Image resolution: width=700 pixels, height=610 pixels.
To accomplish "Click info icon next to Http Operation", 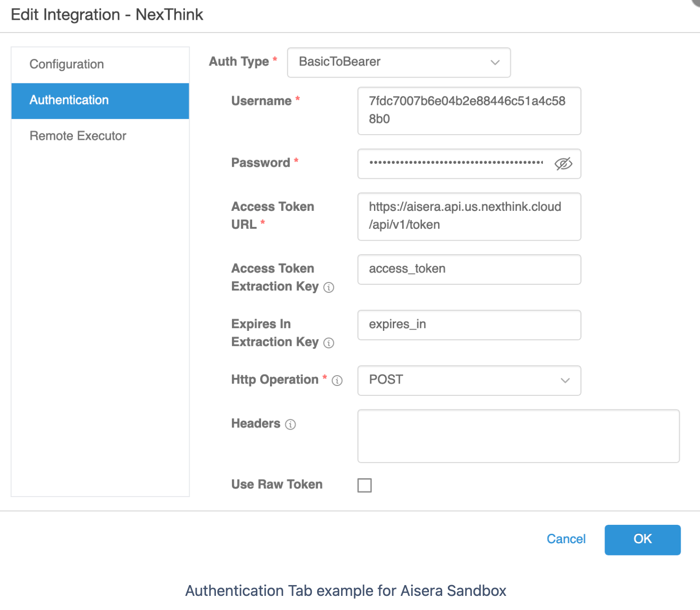I will click(337, 381).
